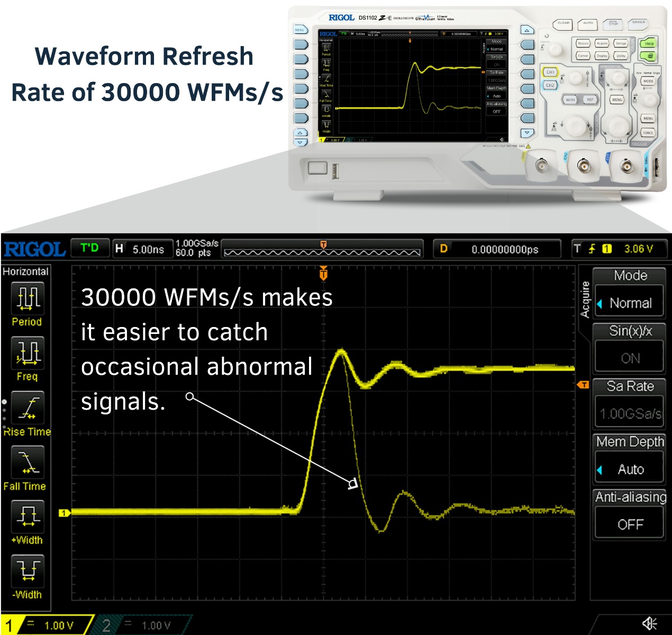Click the page-up arrow key right of the device screen
Image resolution: width=672 pixels, height=635 pixels.
(527, 30)
